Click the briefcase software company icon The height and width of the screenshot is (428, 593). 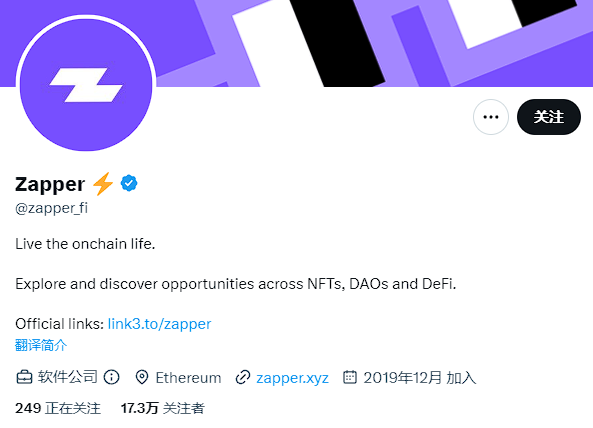[x=24, y=377]
